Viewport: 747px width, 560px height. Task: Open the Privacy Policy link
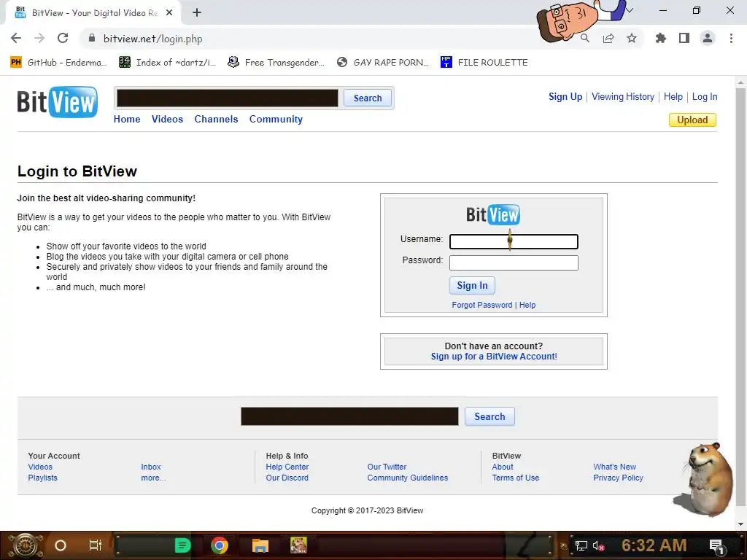(x=618, y=478)
